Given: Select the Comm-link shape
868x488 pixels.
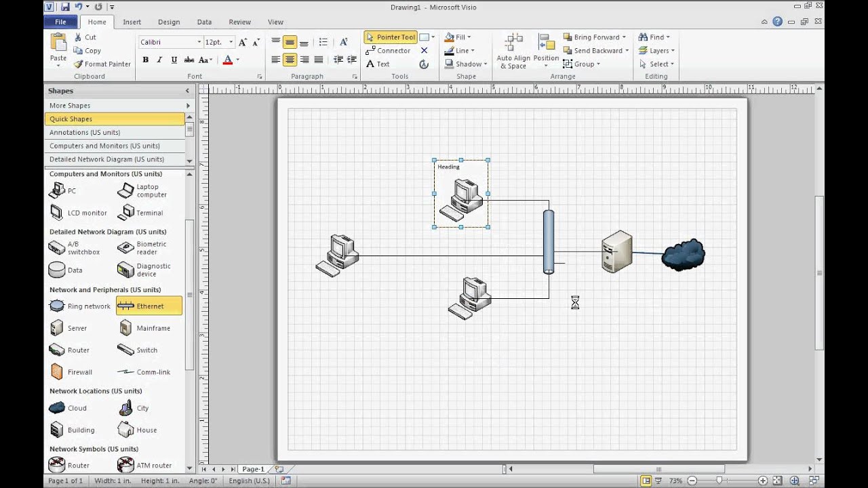Looking at the screenshot, I should tap(144, 372).
